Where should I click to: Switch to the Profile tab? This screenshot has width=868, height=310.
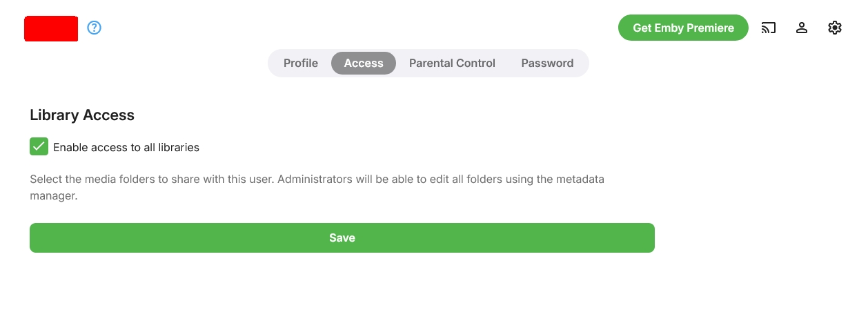(301, 63)
